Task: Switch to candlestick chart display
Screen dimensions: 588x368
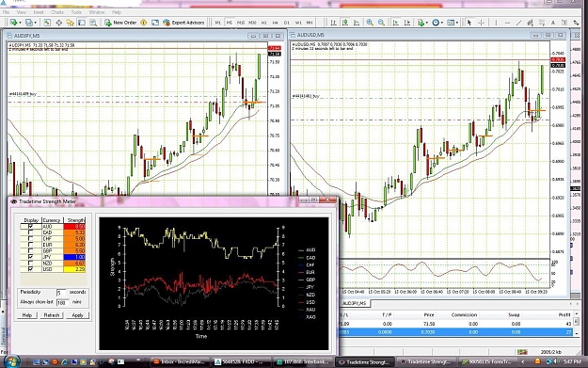Action: point(345,23)
